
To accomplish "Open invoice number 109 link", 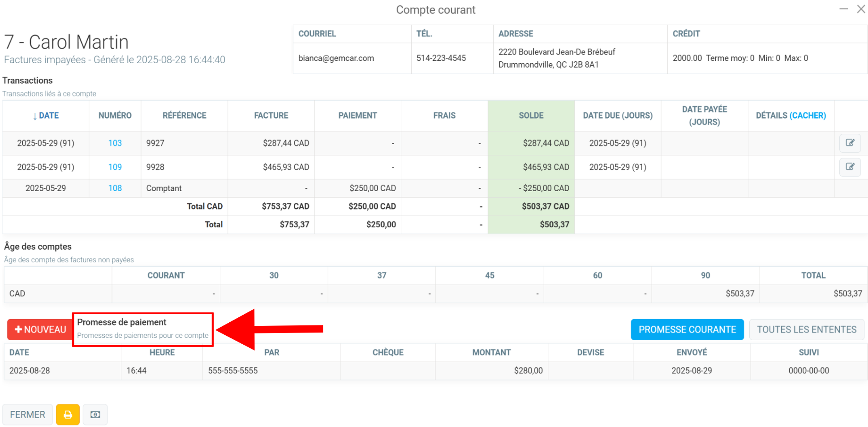I will pyautogui.click(x=115, y=167).
